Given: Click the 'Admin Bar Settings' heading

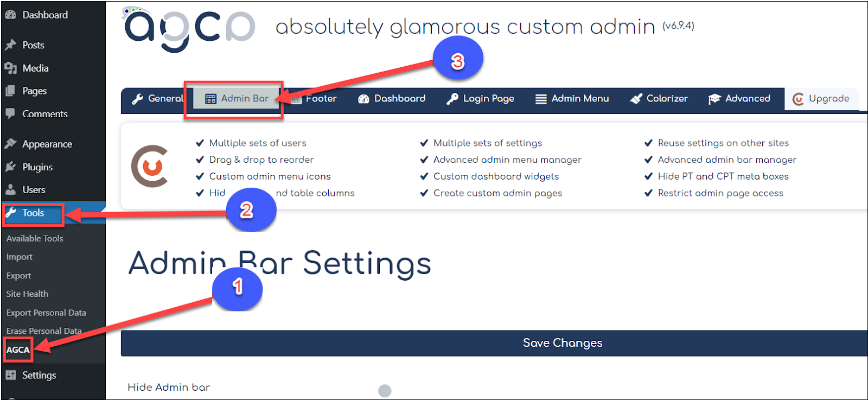Looking at the screenshot, I should point(280,263).
